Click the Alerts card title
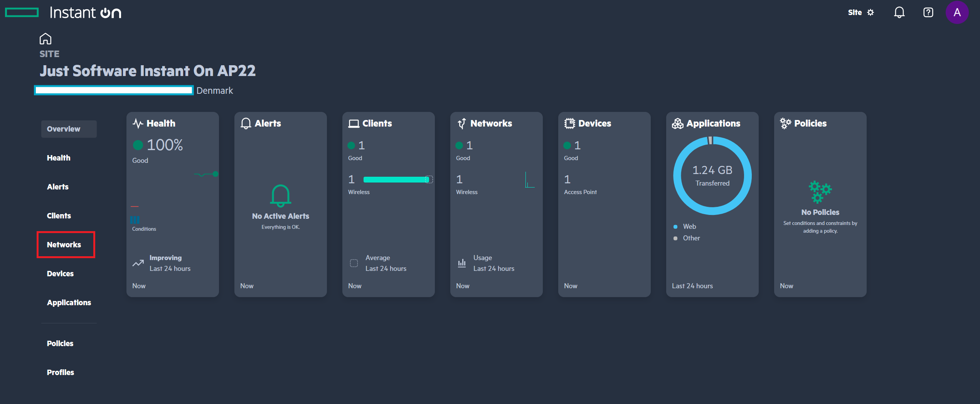 tap(268, 123)
